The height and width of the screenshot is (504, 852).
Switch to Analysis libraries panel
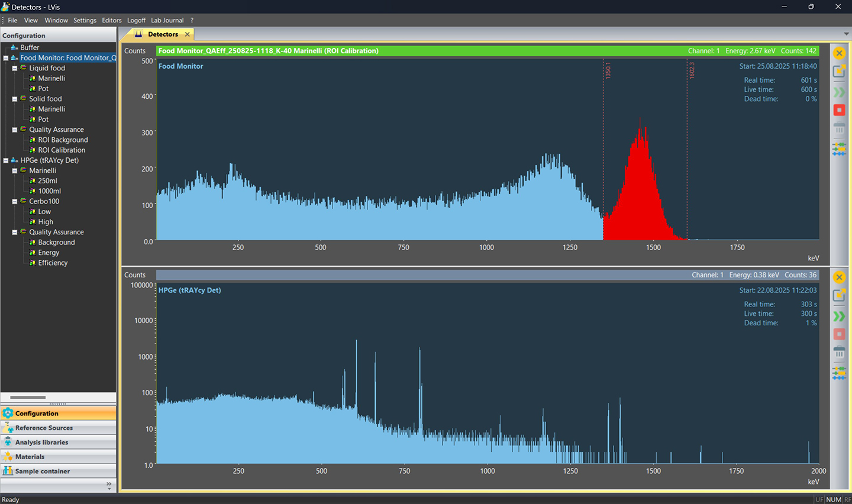tap(41, 442)
